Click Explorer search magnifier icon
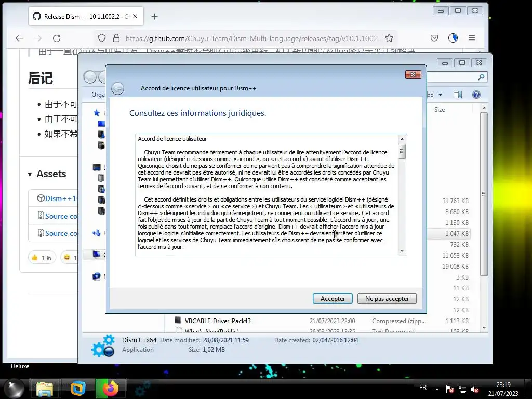Image resolution: width=532 pixels, height=399 pixels. [x=481, y=77]
